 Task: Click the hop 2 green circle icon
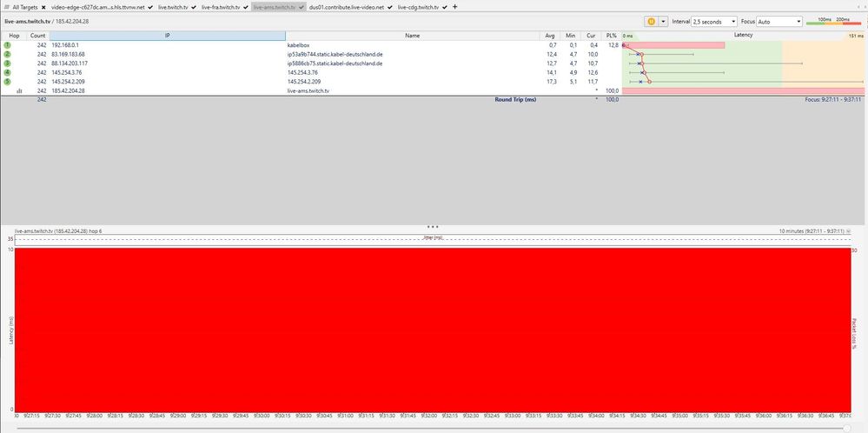7,54
